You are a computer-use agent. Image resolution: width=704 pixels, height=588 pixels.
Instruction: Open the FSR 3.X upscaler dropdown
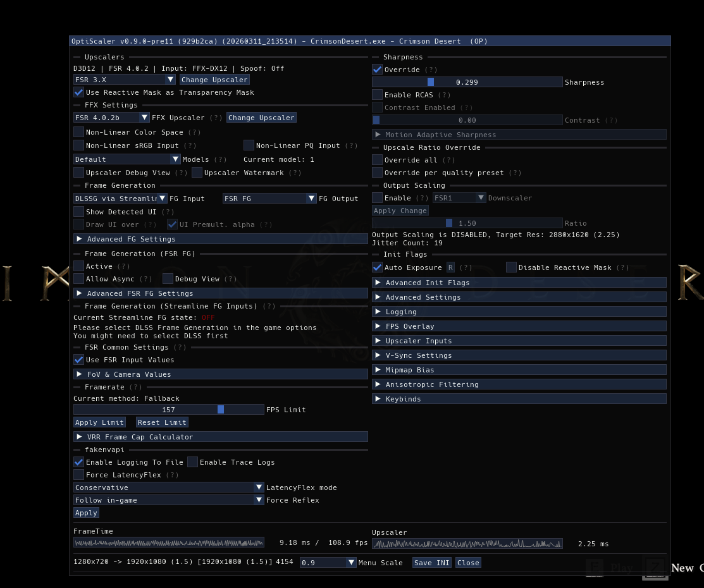pos(124,80)
